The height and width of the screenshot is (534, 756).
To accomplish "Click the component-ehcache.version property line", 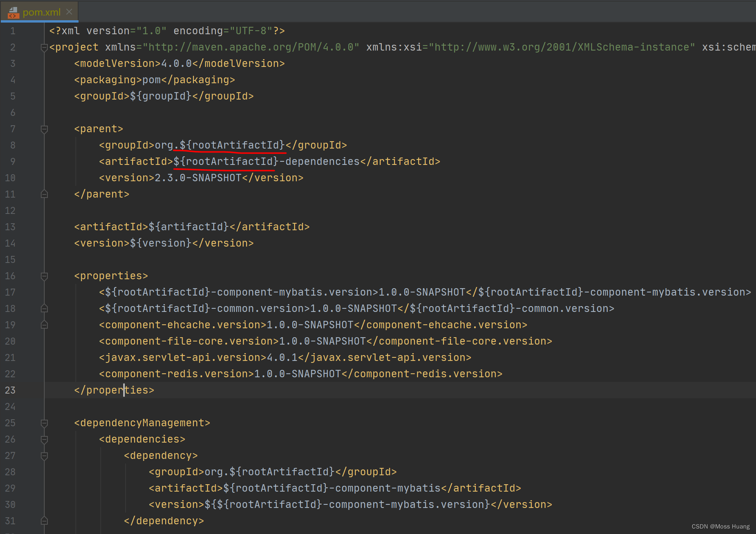I will pos(313,325).
